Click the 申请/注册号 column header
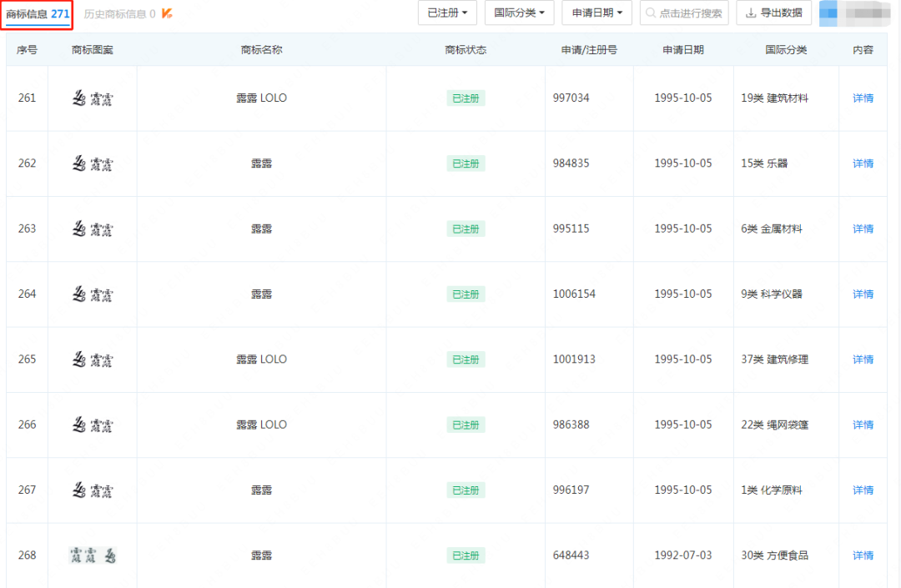This screenshot has height=588, width=901. [589, 50]
